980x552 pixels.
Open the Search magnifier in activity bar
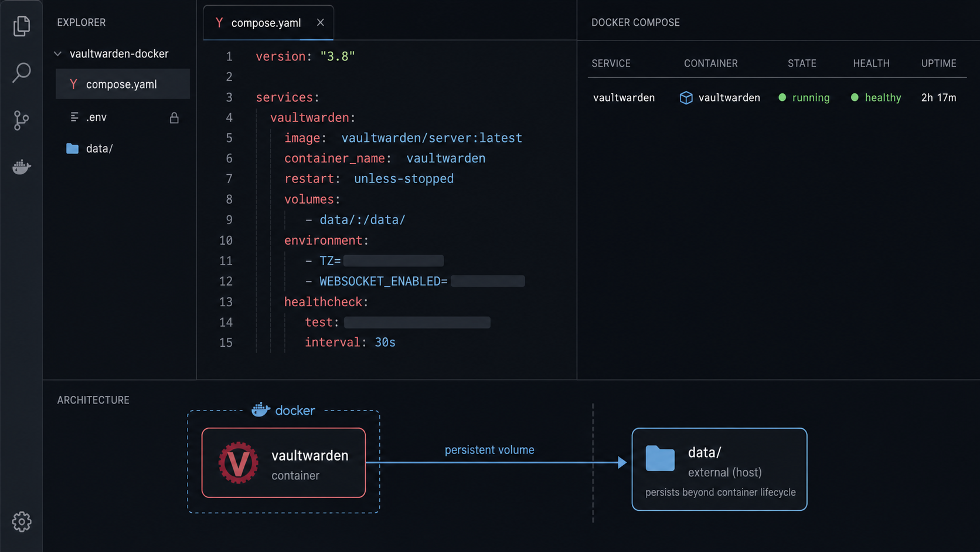coord(22,73)
